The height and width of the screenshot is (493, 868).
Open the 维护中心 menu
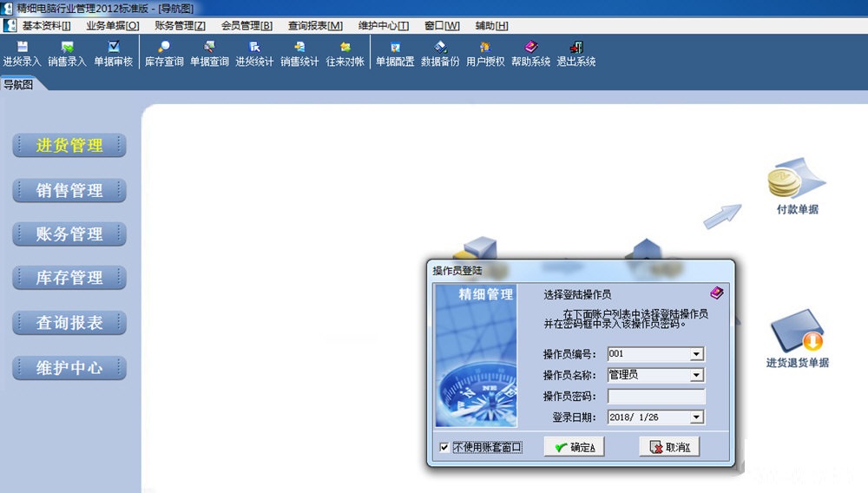(x=383, y=25)
